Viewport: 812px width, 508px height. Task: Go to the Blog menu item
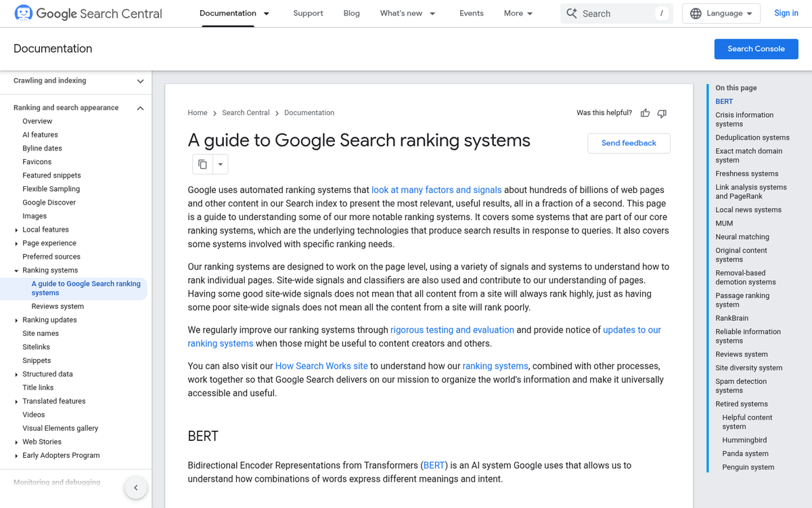click(351, 13)
